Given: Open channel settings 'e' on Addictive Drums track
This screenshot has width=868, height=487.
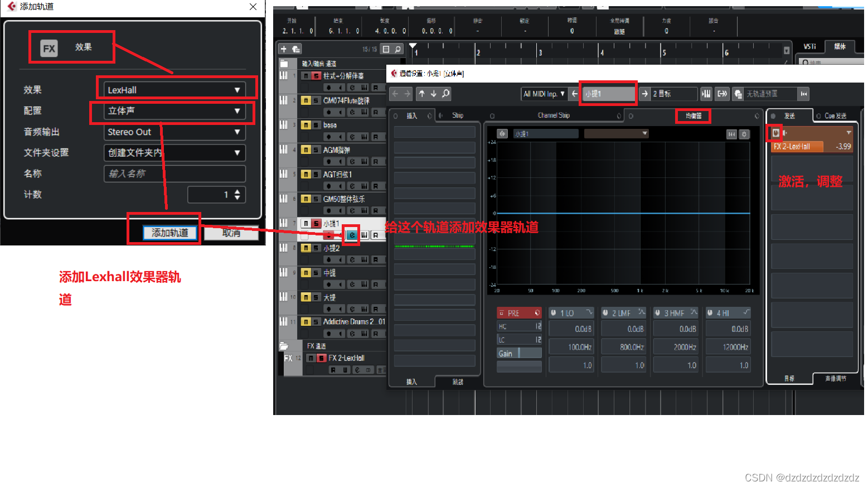Looking at the screenshot, I should tap(352, 334).
